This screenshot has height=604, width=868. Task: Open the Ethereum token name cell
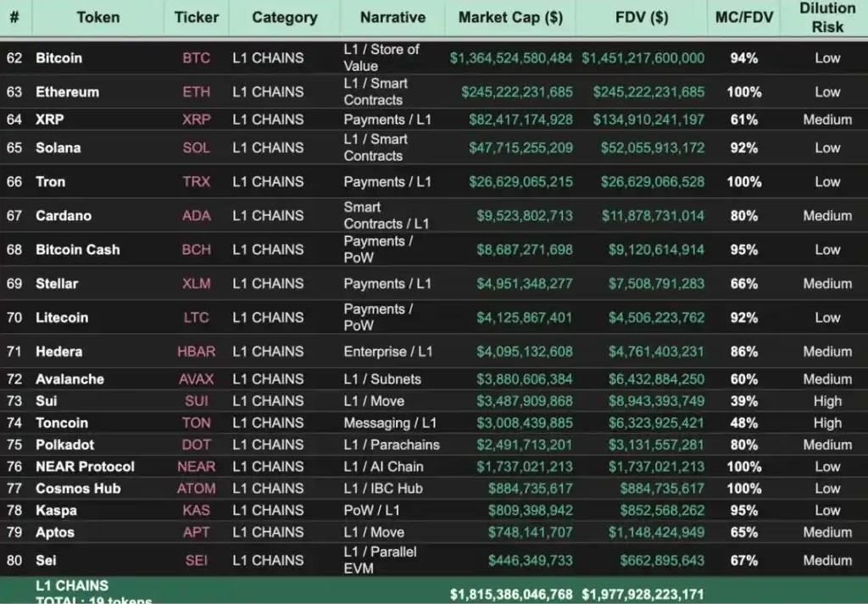tap(67, 91)
